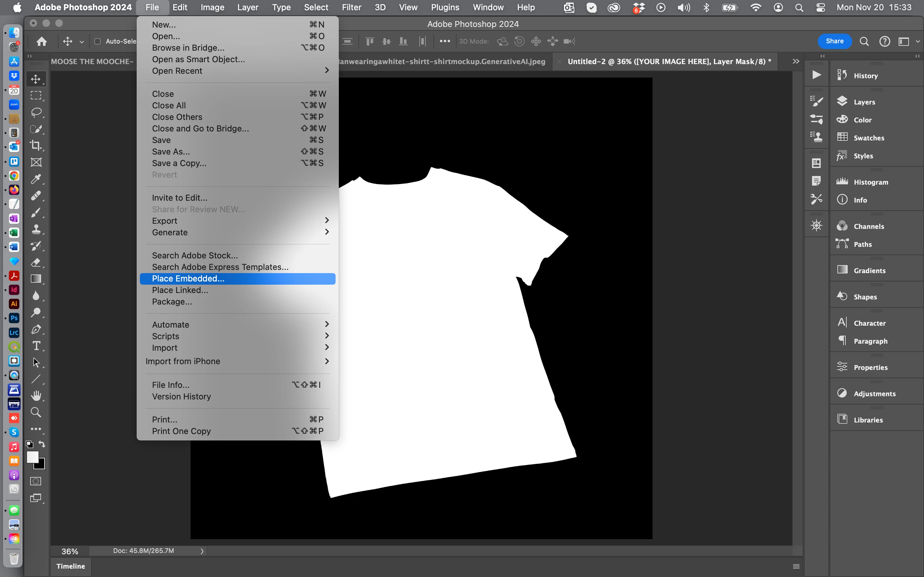This screenshot has height=577, width=924.
Task: Click the 36% zoom level field
Action: (70, 551)
